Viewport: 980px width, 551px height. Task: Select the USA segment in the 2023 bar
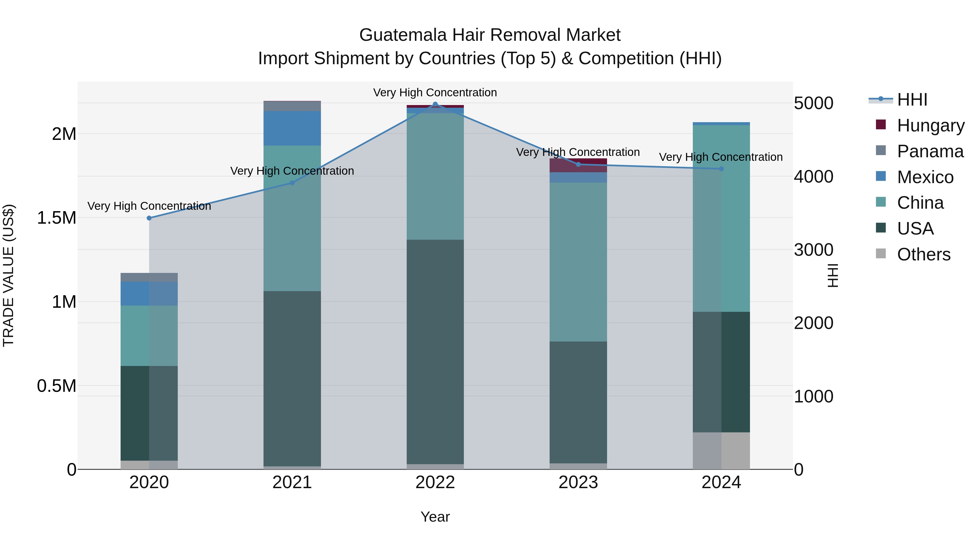(x=578, y=402)
